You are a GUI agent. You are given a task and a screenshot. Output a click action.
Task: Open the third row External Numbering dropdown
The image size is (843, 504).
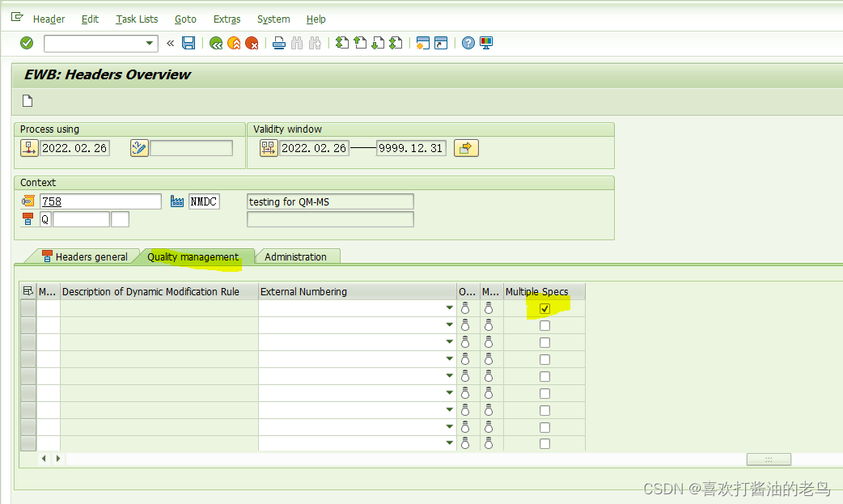click(x=449, y=341)
